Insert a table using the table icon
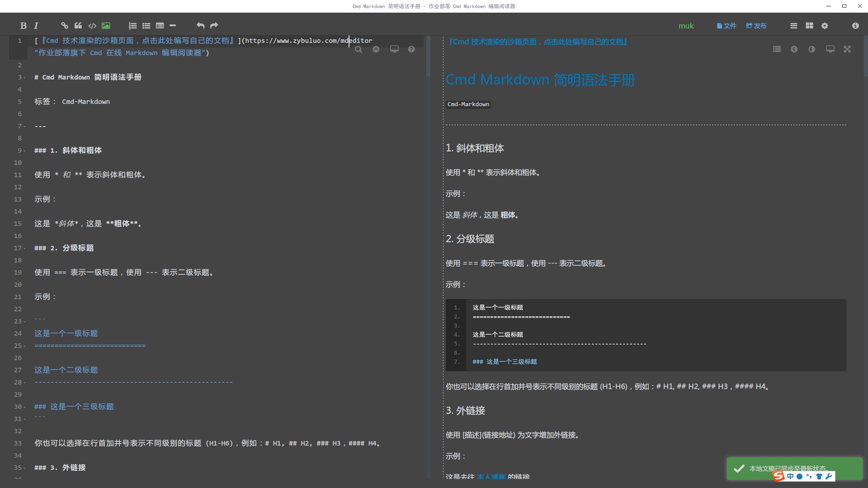The height and width of the screenshot is (488, 868). coord(160,26)
